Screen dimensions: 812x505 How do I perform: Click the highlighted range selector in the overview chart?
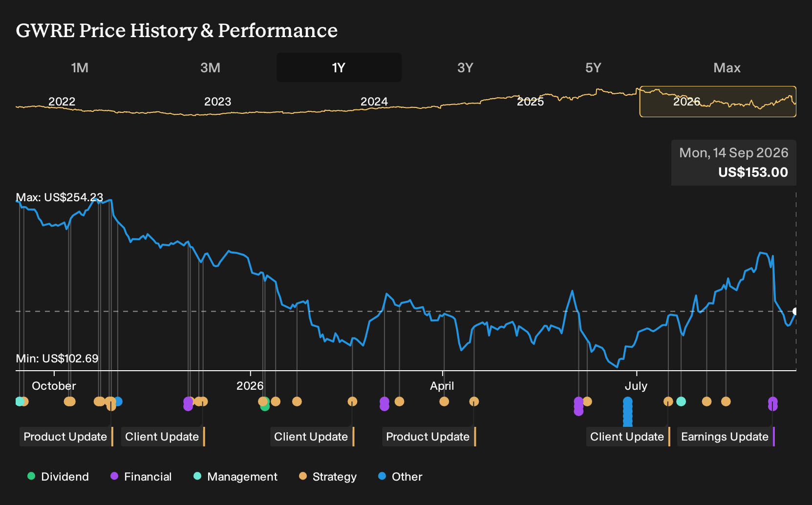[x=718, y=102]
